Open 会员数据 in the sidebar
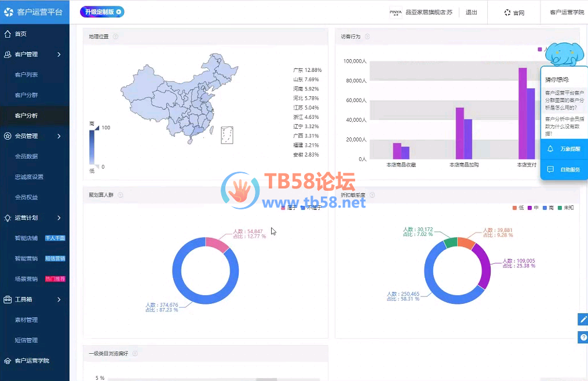 pyautogui.click(x=26, y=157)
